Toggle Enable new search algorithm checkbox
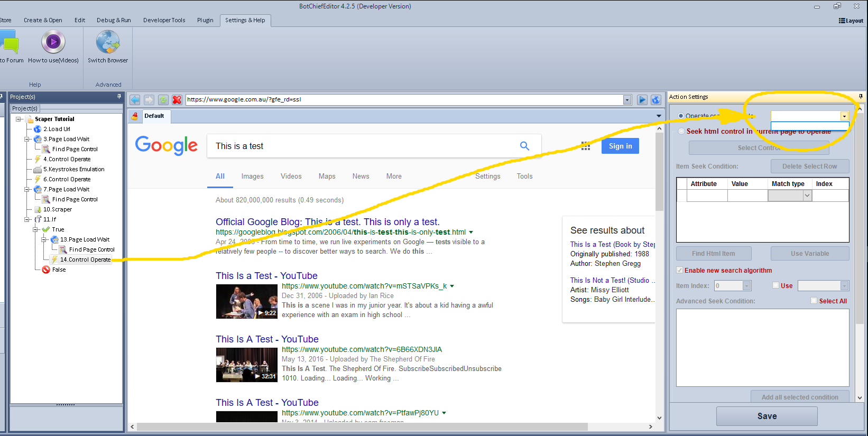868x436 pixels. (x=680, y=270)
